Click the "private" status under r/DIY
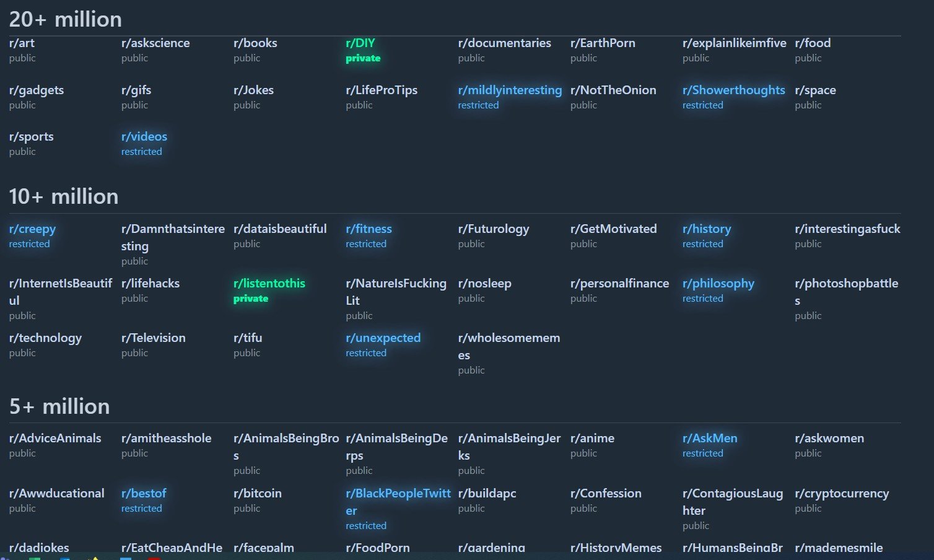The width and height of the screenshot is (934, 560). pyautogui.click(x=363, y=58)
